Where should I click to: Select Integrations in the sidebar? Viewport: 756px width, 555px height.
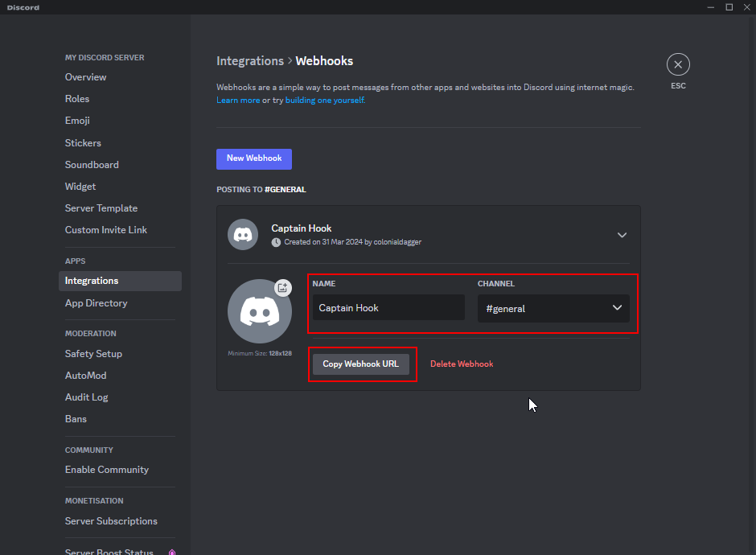[120, 281]
